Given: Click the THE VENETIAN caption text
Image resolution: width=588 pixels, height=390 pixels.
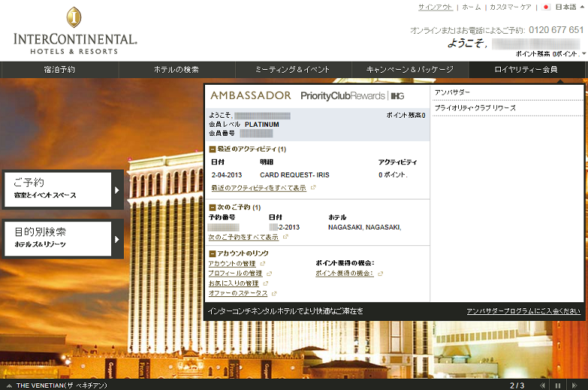Looking at the screenshot, I should click(x=62, y=385).
